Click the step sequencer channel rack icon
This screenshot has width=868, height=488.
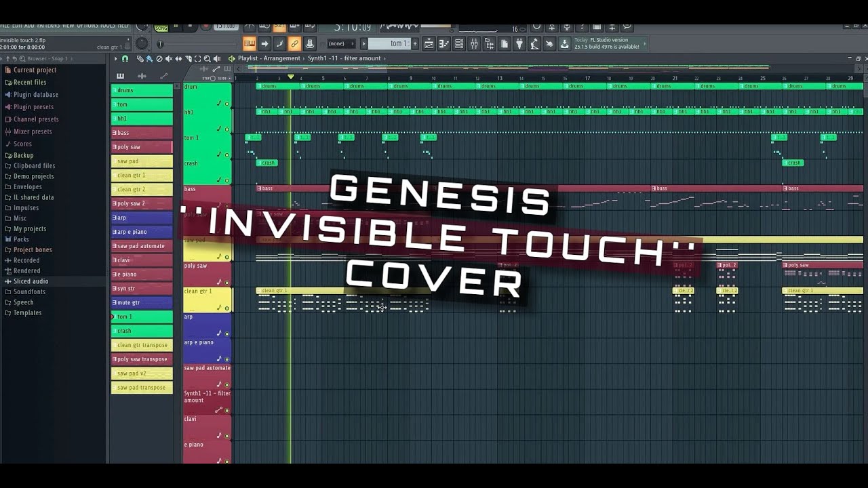[x=459, y=43]
